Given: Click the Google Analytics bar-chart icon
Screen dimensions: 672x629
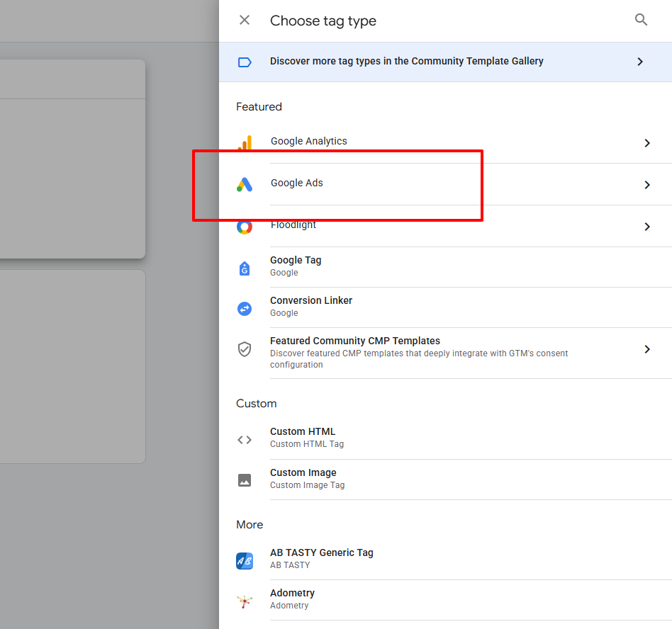Looking at the screenshot, I should tap(245, 142).
